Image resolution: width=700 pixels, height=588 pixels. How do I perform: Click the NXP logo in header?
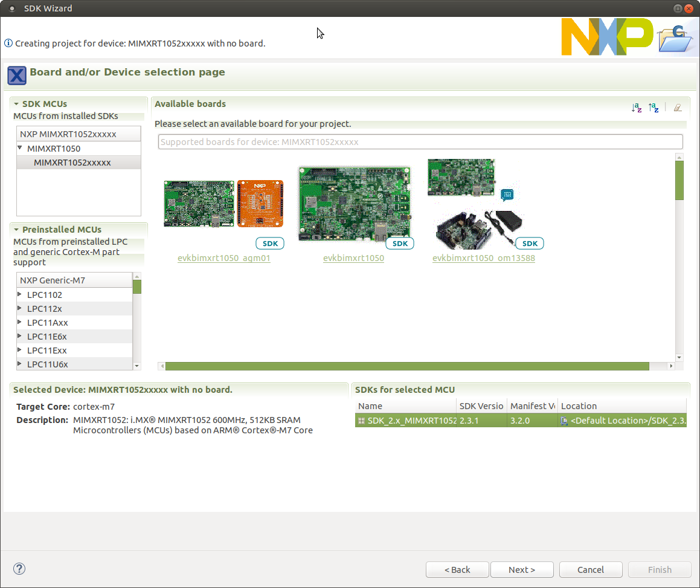coord(607,37)
